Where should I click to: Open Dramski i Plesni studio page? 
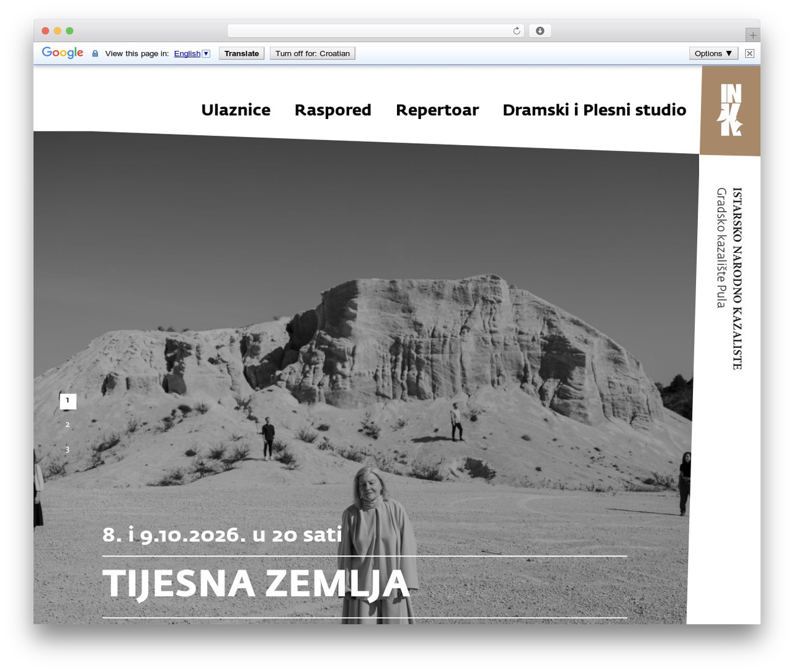point(594,110)
